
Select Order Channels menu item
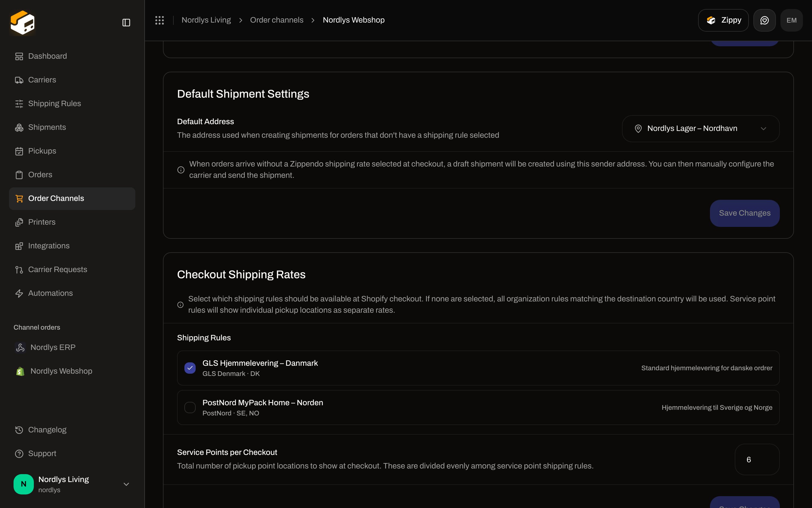pyautogui.click(x=72, y=199)
